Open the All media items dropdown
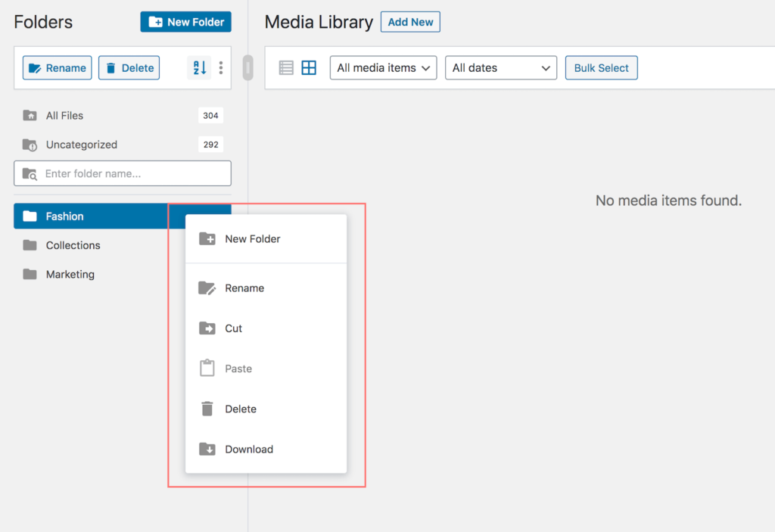This screenshot has width=775, height=532. point(383,67)
